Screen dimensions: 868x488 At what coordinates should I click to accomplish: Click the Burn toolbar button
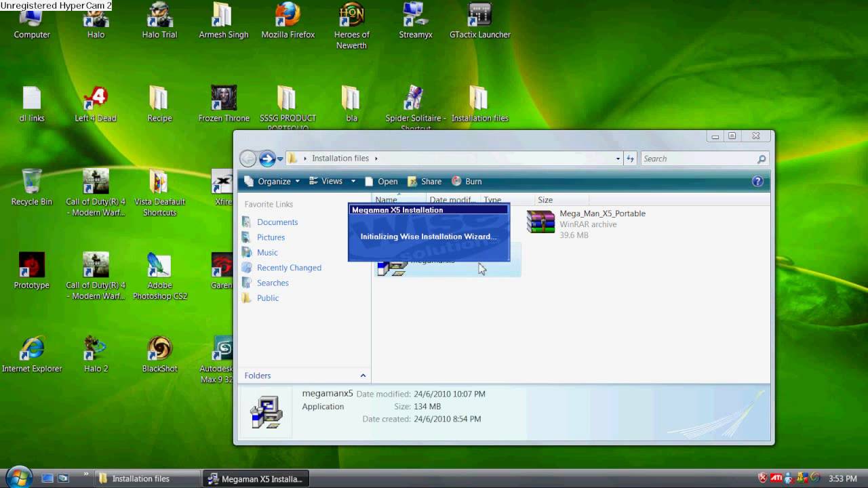pos(467,181)
